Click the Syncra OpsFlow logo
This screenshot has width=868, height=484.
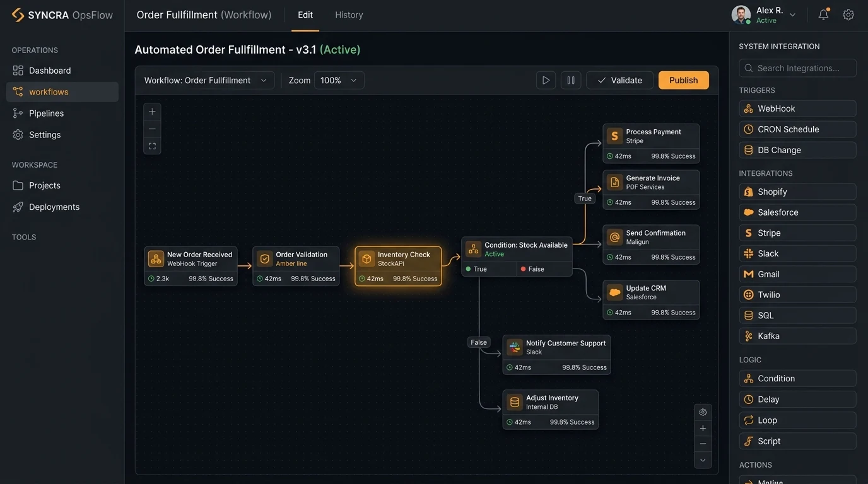62,15
